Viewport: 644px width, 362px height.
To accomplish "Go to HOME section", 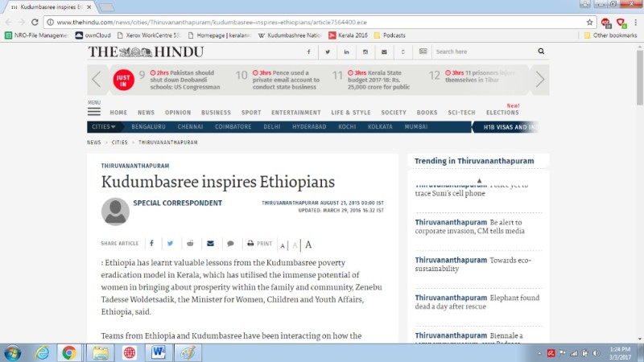I will (118, 113).
